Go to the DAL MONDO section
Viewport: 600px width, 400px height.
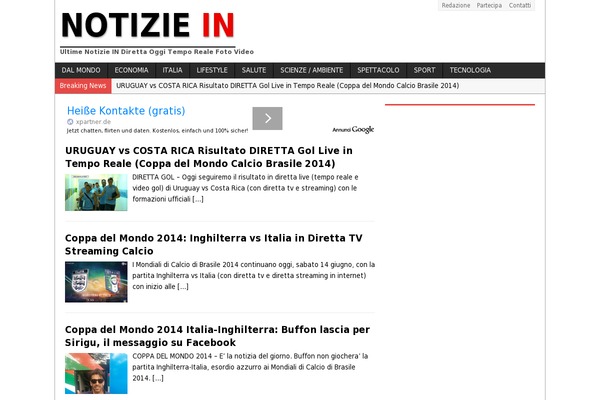81,70
